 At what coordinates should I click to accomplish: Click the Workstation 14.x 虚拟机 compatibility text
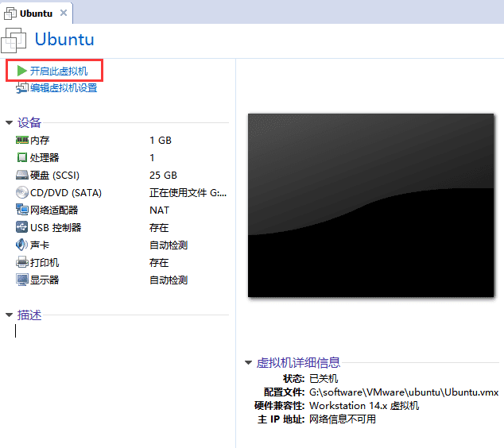[364, 406]
